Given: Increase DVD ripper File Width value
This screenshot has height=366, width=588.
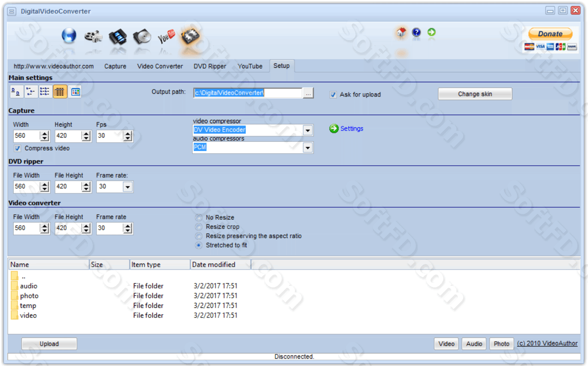Looking at the screenshot, I should coord(44,184).
